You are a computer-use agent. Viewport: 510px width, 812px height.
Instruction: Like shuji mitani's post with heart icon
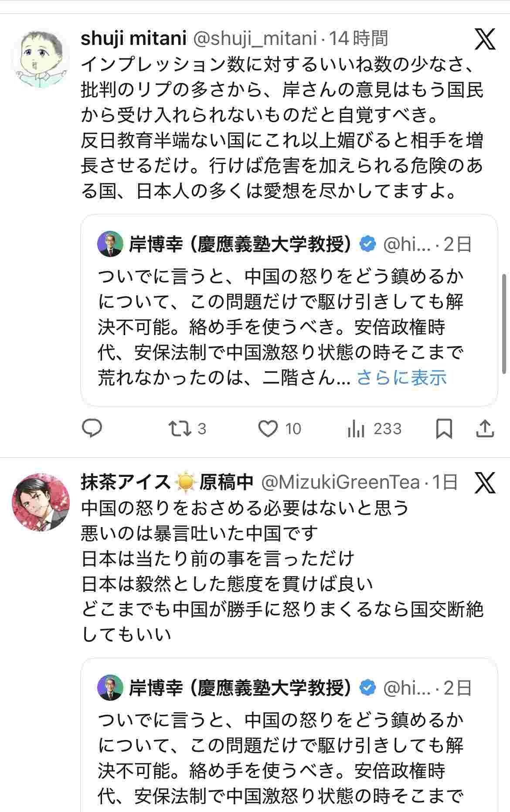(x=268, y=428)
